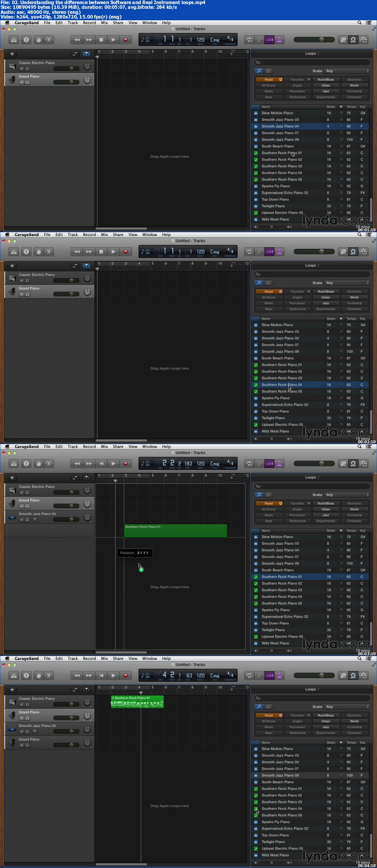Open the Media Browser in the 00:03:10 frame

click(x=363, y=464)
